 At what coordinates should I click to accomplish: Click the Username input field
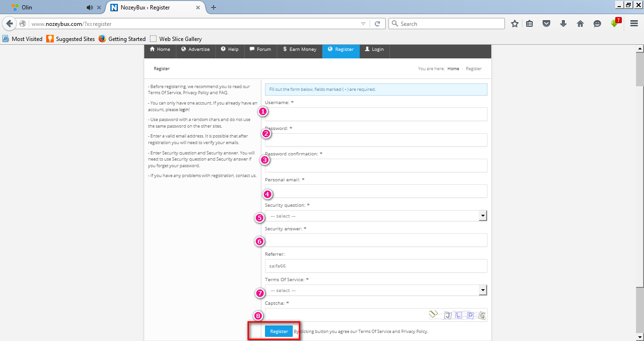click(376, 114)
